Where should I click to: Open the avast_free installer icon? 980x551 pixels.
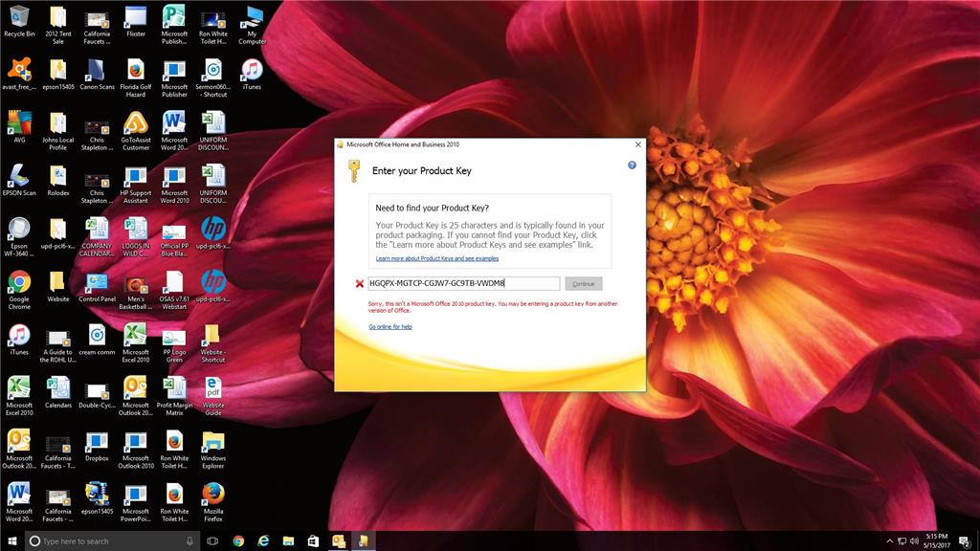click(19, 75)
